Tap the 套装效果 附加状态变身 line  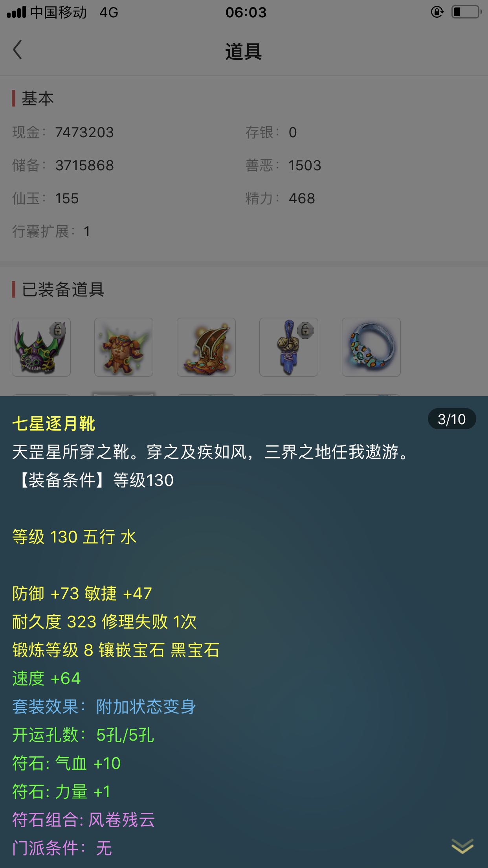104,706
